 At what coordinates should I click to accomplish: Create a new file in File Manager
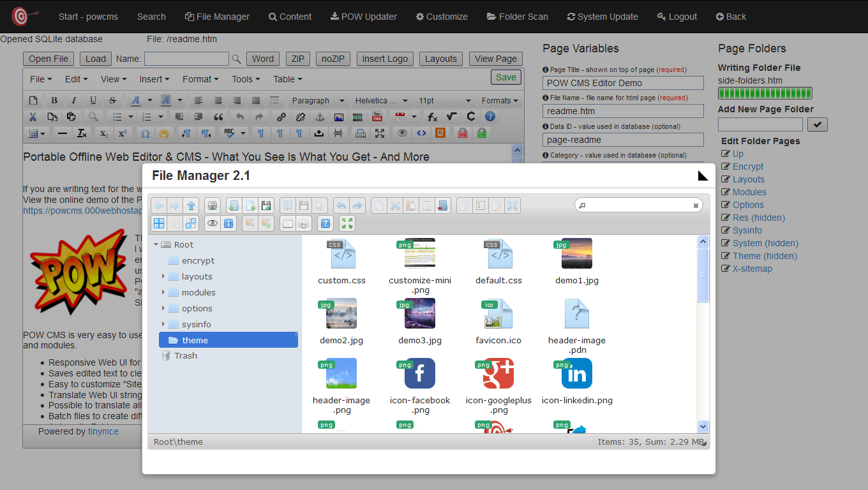point(250,205)
